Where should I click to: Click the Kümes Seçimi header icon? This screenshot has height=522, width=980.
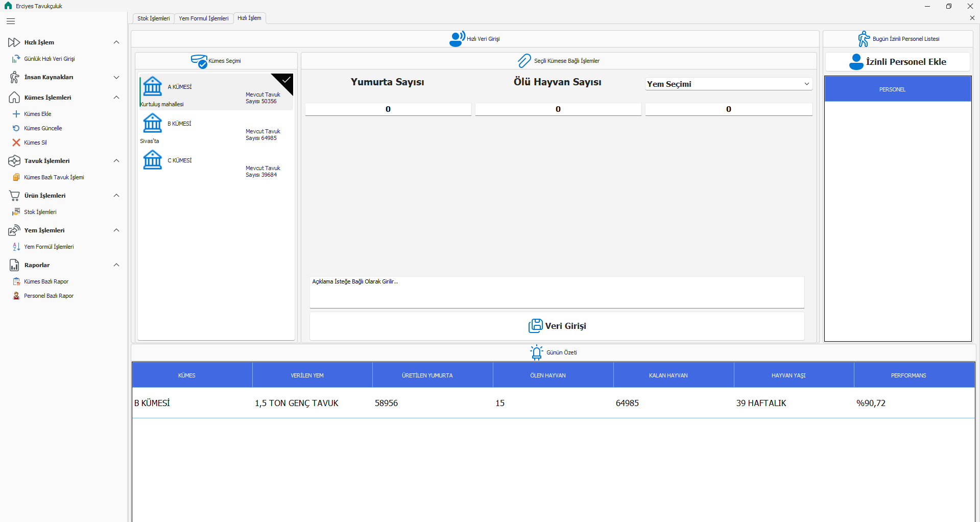pyautogui.click(x=199, y=61)
